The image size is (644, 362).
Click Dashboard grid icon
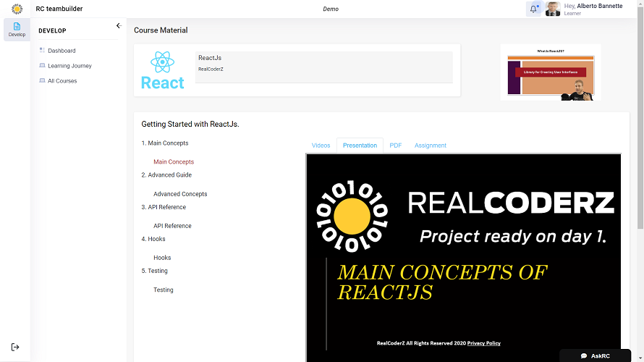pyautogui.click(x=42, y=50)
